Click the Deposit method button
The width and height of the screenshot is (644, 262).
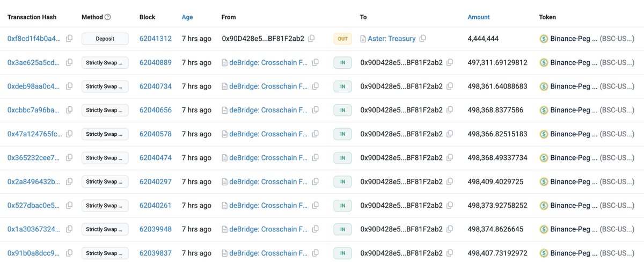[105, 39]
